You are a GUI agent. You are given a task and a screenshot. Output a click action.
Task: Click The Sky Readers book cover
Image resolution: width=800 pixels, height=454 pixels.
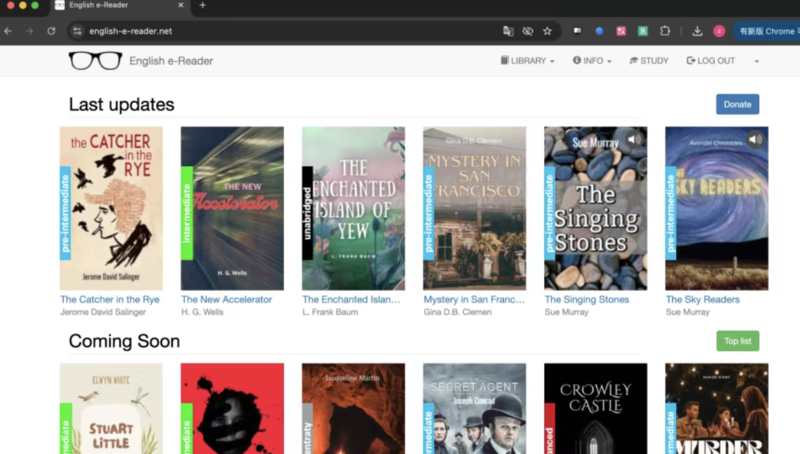tap(716, 208)
